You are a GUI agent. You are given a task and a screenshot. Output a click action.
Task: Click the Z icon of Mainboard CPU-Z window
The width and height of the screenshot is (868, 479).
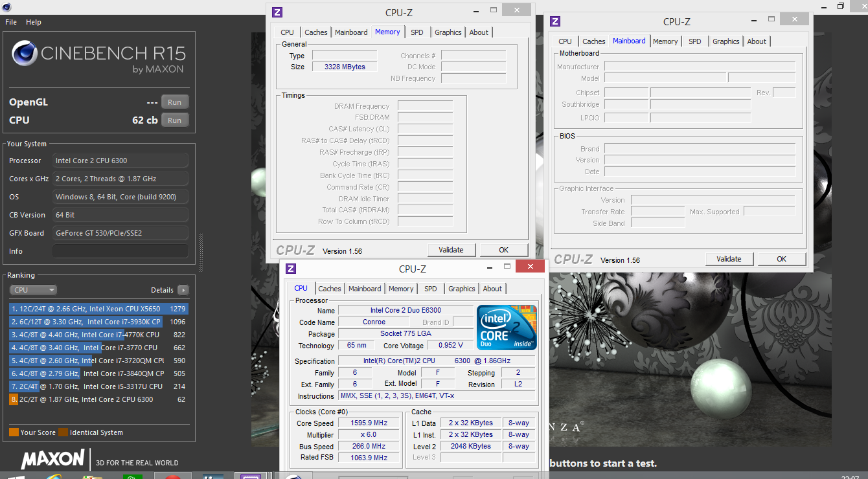(555, 21)
